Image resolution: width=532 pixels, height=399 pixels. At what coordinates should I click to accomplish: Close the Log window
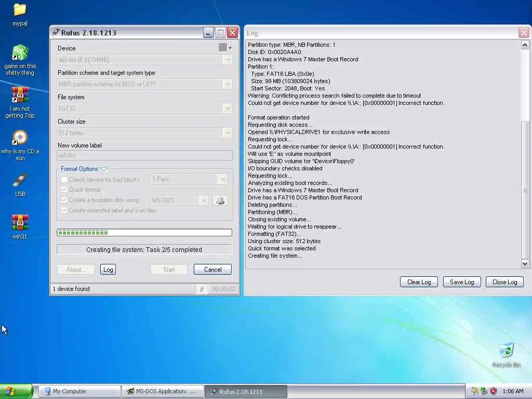pos(524,33)
